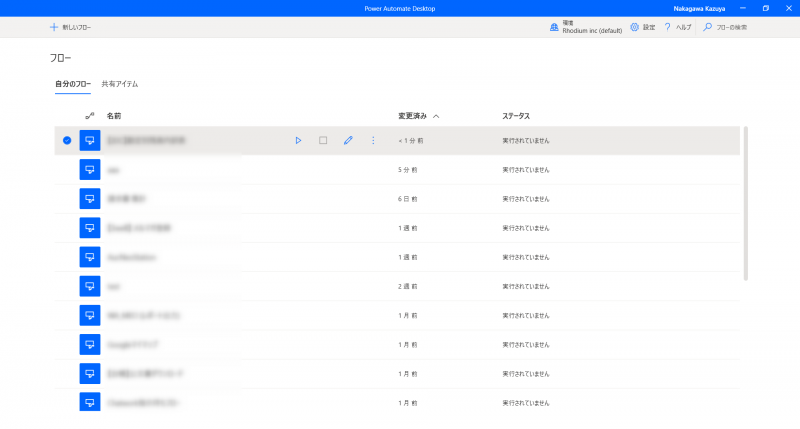Click the フローの検索 search field
This screenshot has width=800, height=429.
tap(730, 27)
